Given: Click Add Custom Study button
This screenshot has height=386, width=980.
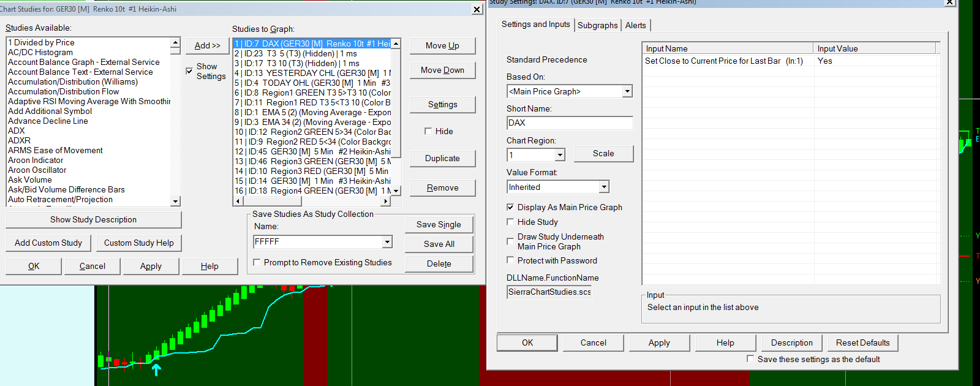Looking at the screenshot, I should [48, 243].
